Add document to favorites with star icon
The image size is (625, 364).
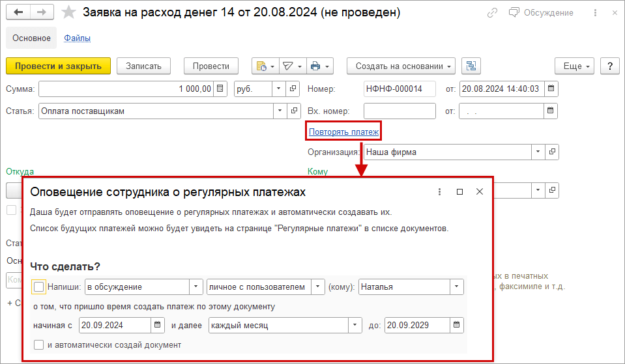point(68,12)
